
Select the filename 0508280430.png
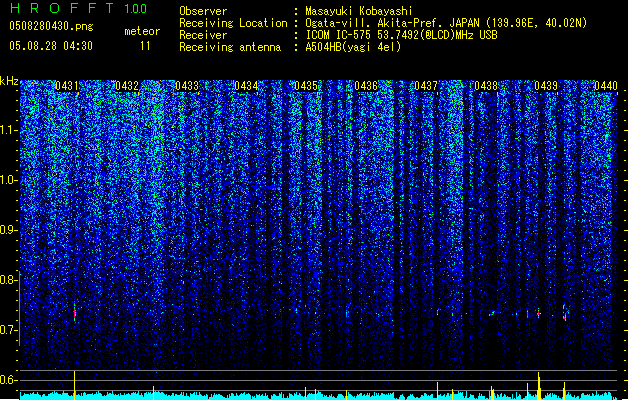[x=51, y=26]
